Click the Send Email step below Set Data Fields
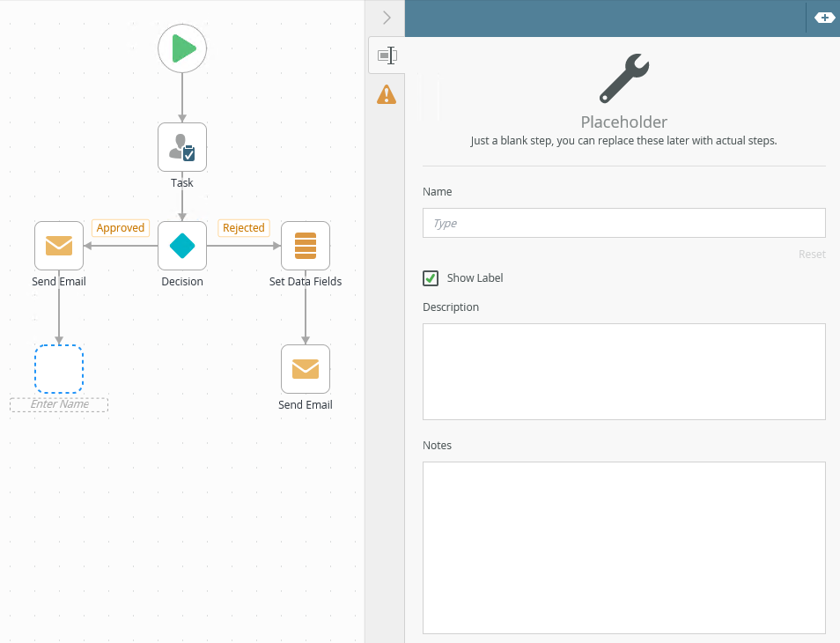The height and width of the screenshot is (643, 840). coord(306,369)
